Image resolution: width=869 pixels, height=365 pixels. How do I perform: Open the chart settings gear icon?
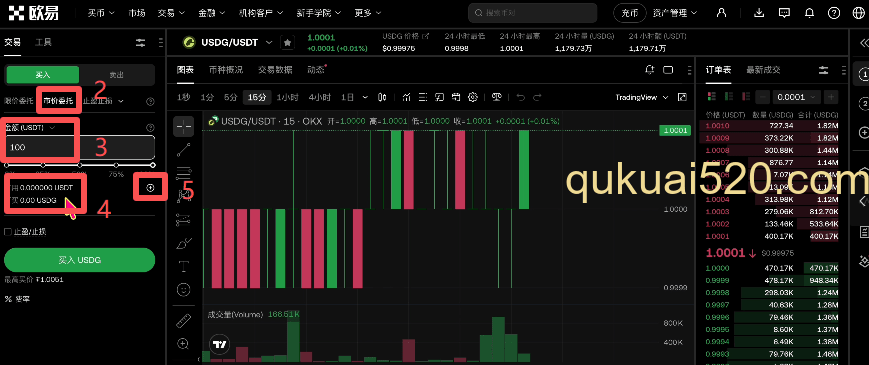pyautogui.click(x=473, y=97)
